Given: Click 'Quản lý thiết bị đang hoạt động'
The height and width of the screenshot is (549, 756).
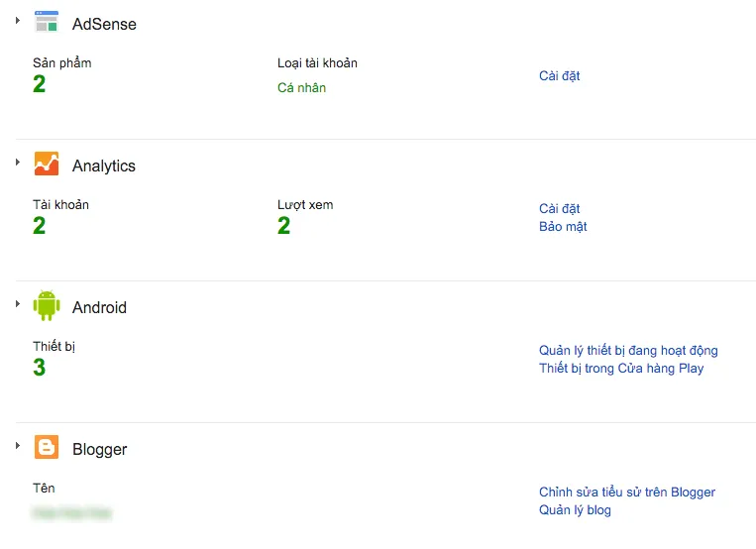Looking at the screenshot, I should click(628, 350).
